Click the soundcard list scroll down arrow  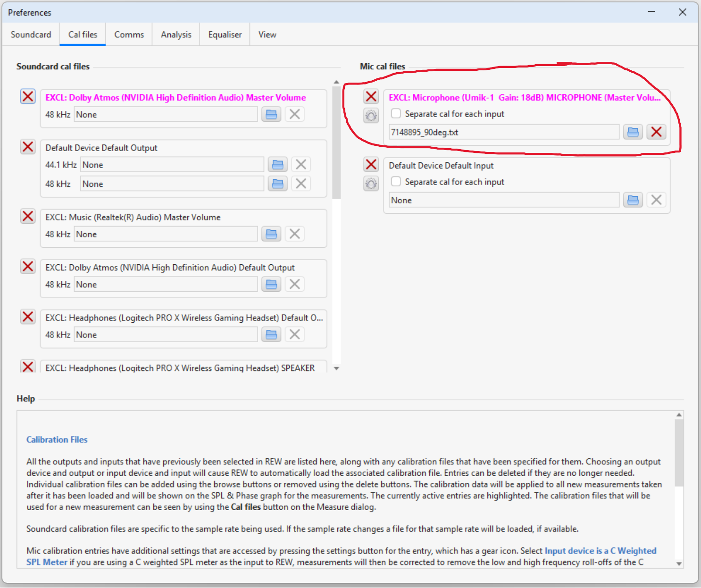336,369
